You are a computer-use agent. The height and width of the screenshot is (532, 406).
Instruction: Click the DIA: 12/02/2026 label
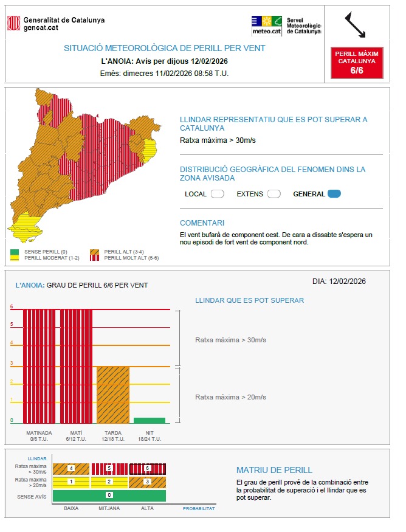point(339,282)
